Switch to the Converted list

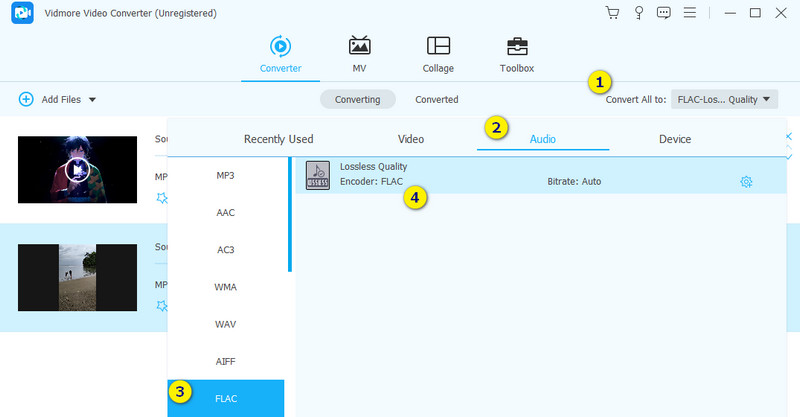(437, 100)
